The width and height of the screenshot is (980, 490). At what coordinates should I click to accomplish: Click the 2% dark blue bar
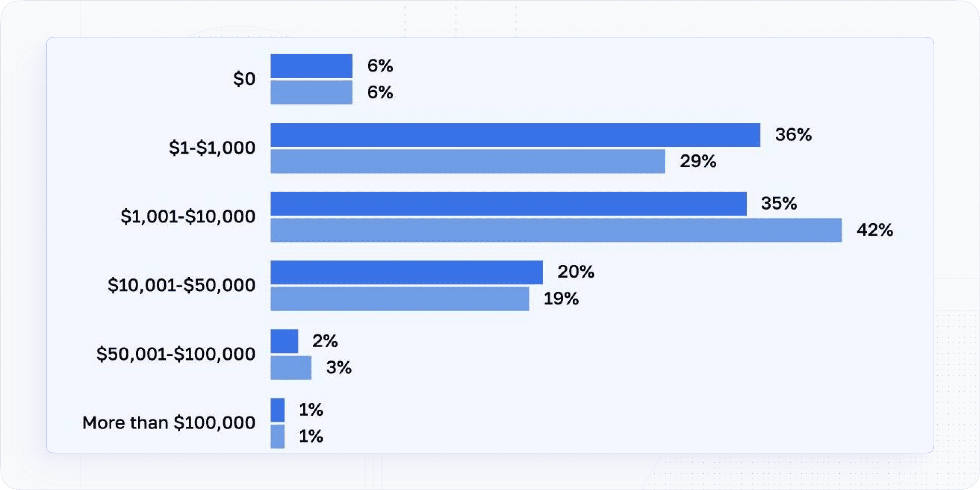pos(284,341)
